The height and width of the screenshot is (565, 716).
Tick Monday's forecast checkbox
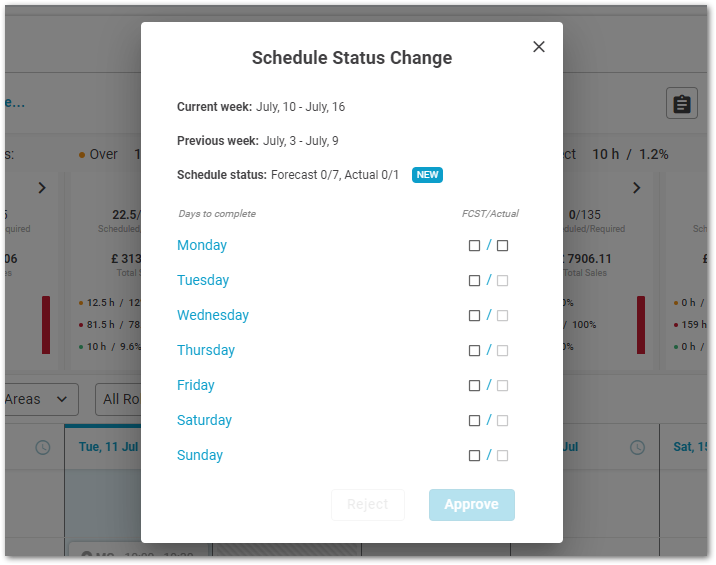[x=474, y=246]
